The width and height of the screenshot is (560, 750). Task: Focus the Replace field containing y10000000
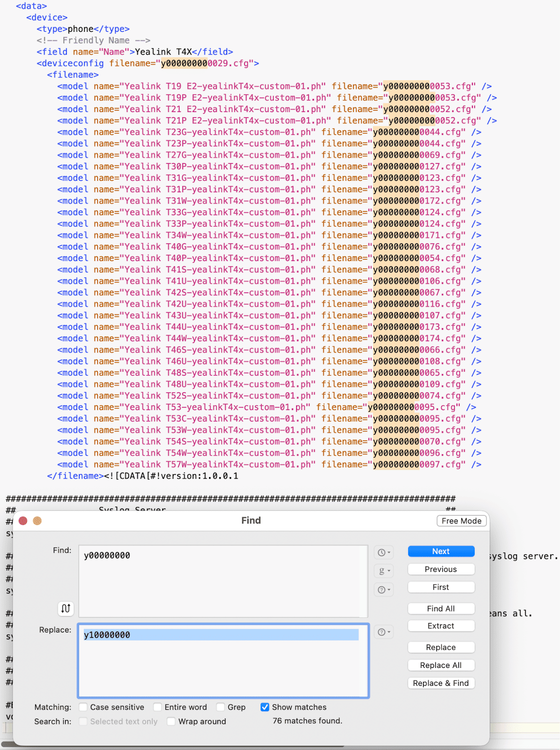(223, 660)
